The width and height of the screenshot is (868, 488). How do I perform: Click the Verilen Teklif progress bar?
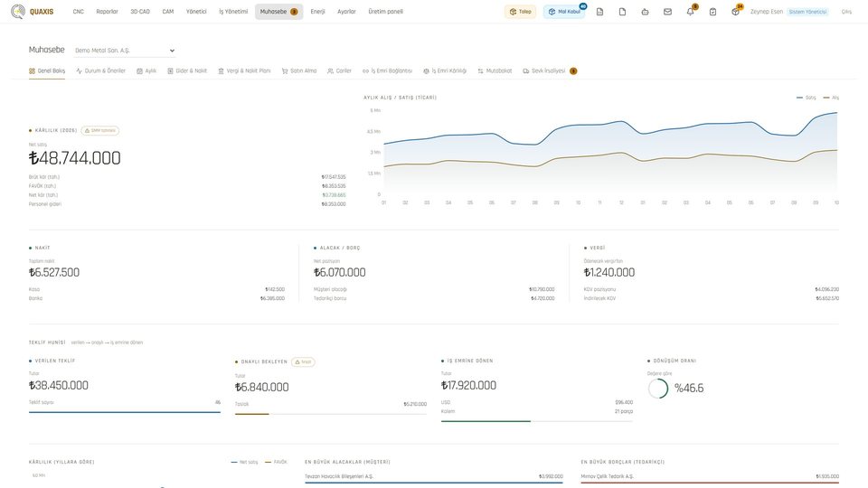125,412
